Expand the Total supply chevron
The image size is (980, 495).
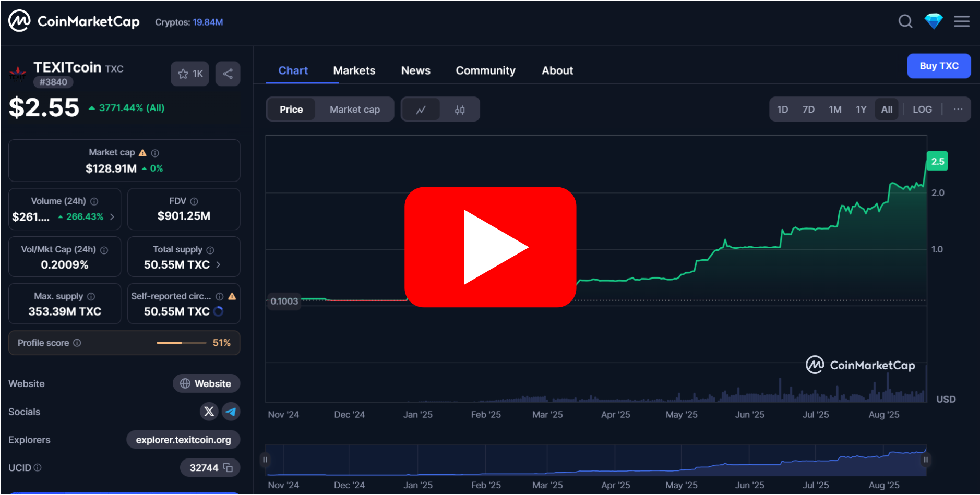coord(218,264)
